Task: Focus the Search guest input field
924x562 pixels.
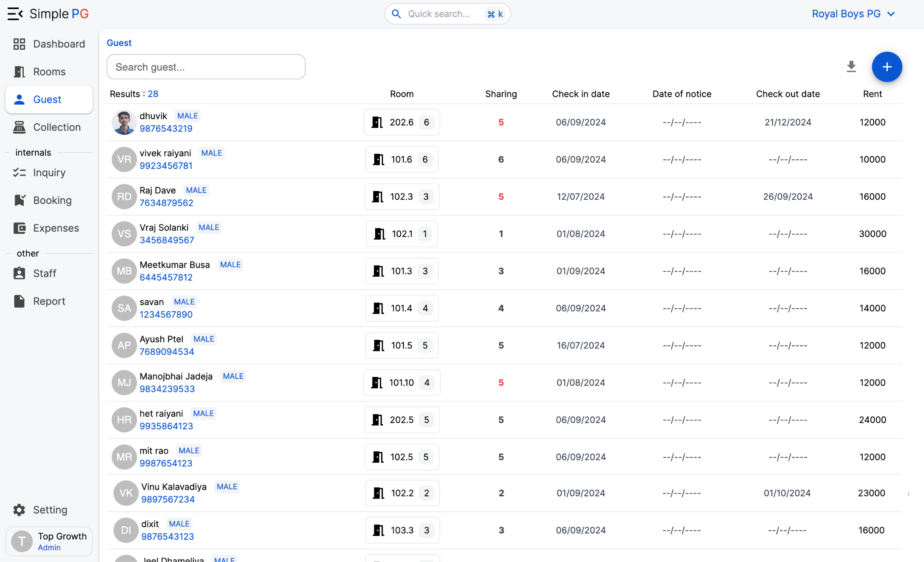Action: (x=206, y=67)
